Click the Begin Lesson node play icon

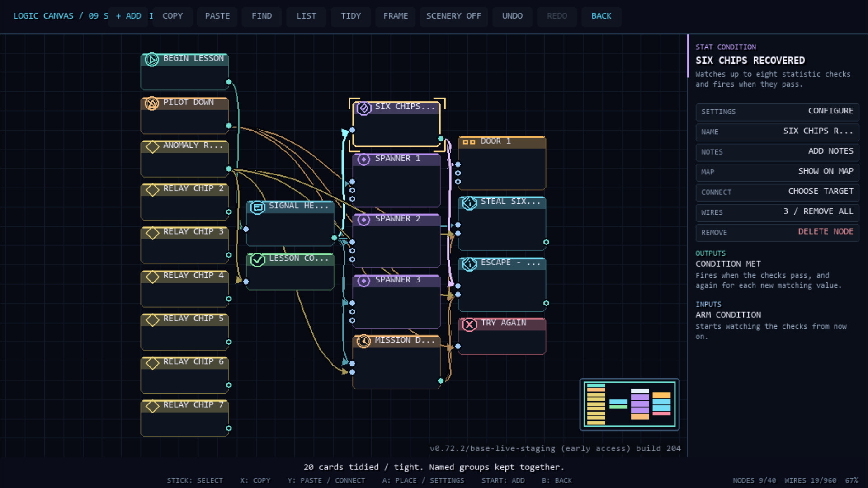click(152, 60)
